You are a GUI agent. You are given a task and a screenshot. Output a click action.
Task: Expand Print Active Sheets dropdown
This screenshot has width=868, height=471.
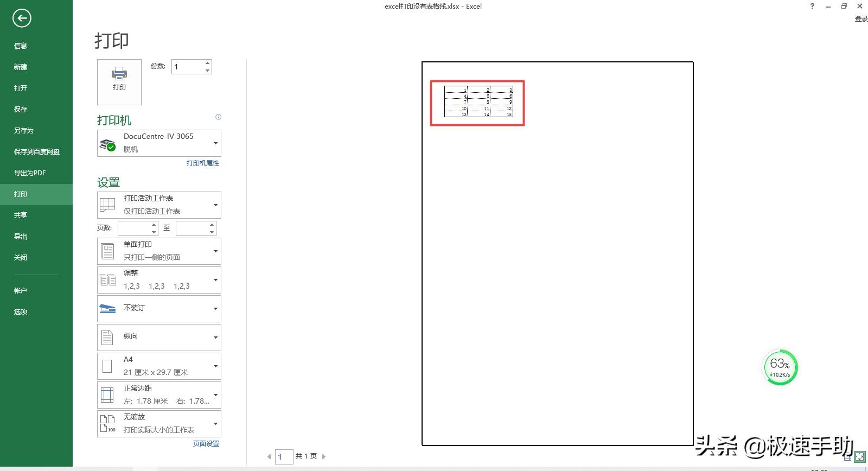159,205
